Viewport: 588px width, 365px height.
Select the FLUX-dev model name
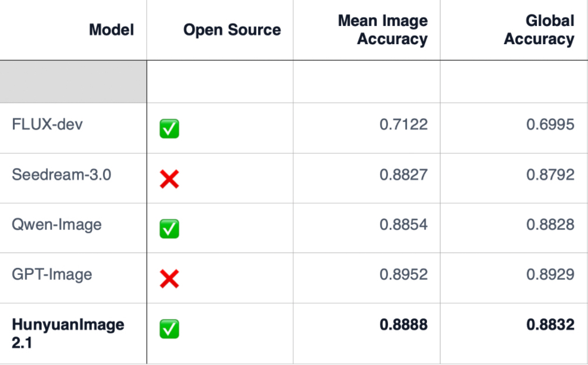click(x=47, y=125)
